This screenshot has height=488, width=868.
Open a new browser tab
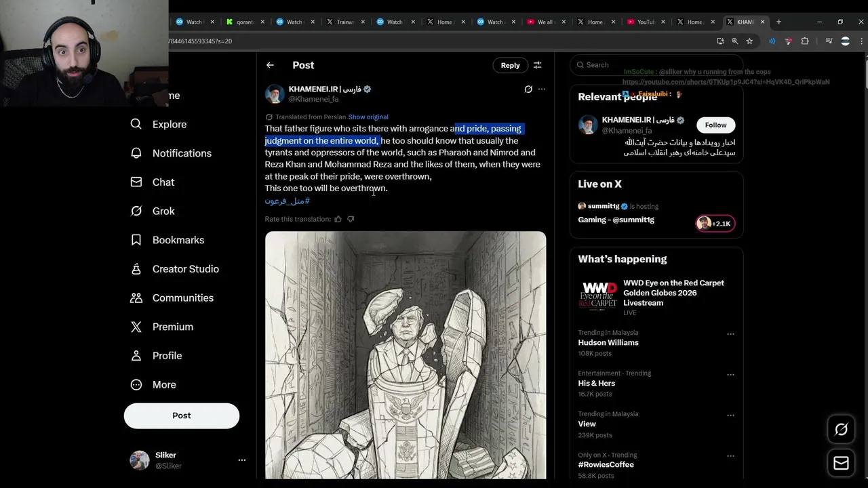tap(778, 22)
